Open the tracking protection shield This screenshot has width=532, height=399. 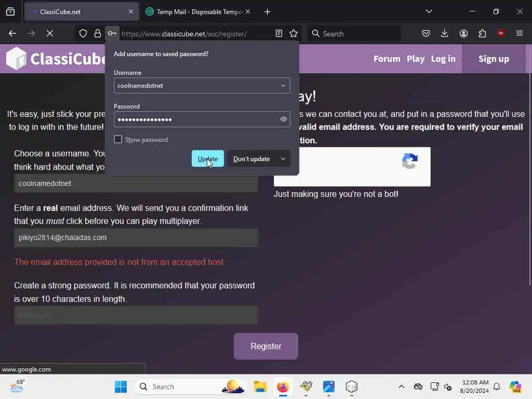tap(83, 33)
